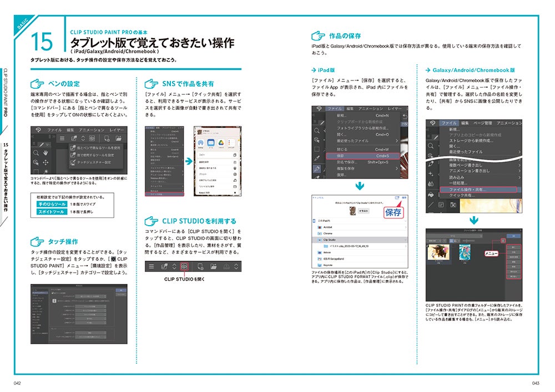Viewport: 555px width, 392px height.
Task: Select Blend droplets tool in Galaxy menu screenshot
Action: [x=431, y=184]
